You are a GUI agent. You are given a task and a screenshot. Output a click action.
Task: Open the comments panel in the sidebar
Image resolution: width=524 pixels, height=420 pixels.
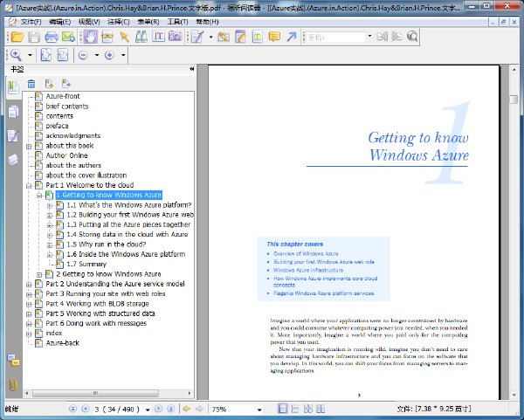pyautogui.click(x=14, y=361)
